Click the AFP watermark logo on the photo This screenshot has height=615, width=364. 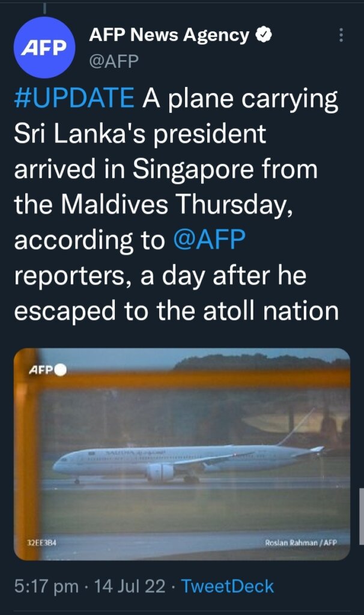[x=41, y=369]
